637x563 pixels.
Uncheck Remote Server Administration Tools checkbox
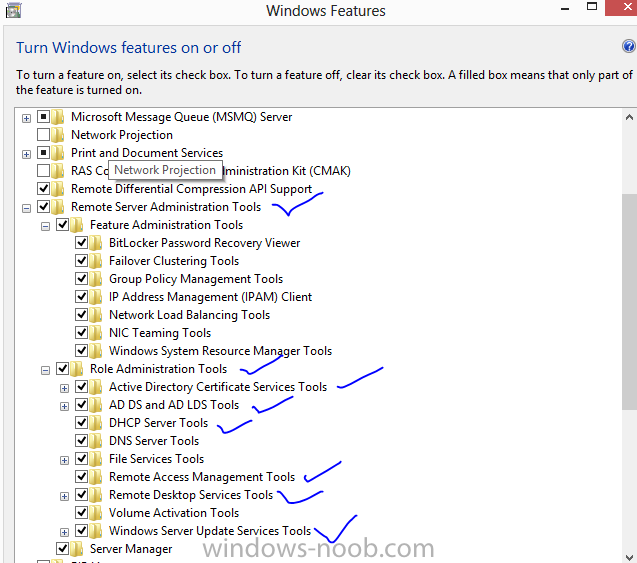click(x=43, y=206)
